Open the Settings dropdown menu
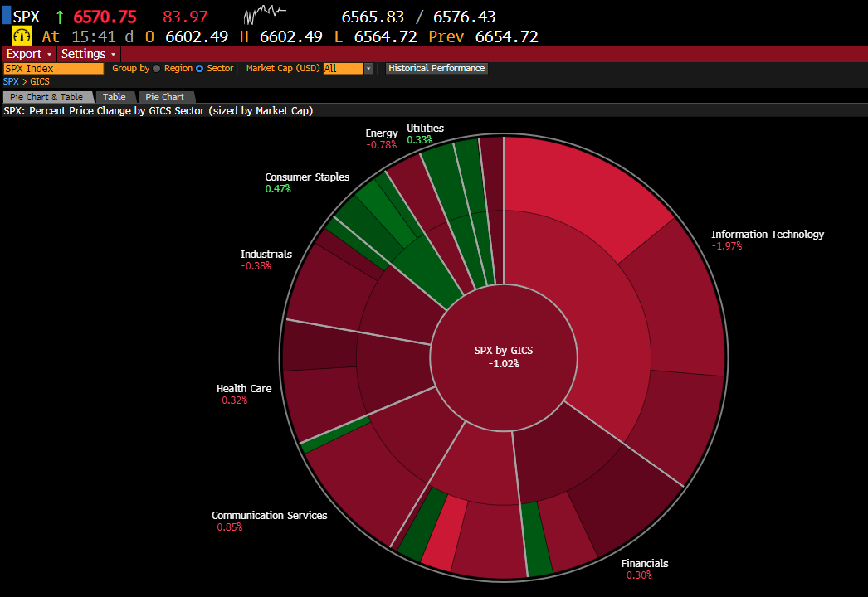868x597 pixels. (89, 54)
